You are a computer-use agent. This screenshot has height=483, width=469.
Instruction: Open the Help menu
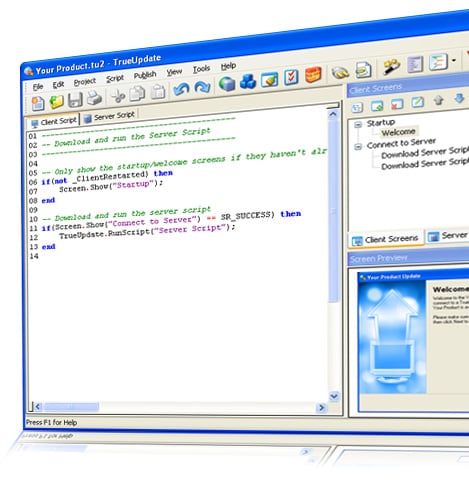(x=228, y=66)
